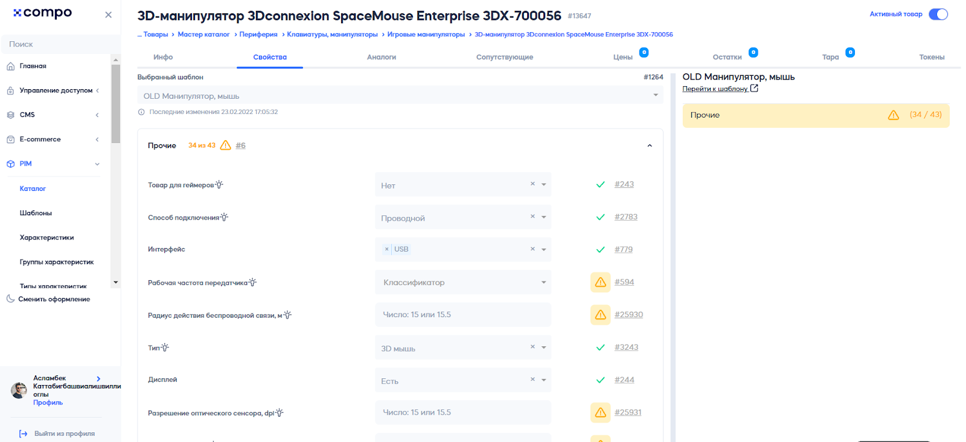
Task: Open characteristic link #25930
Action: (x=628, y=315)
